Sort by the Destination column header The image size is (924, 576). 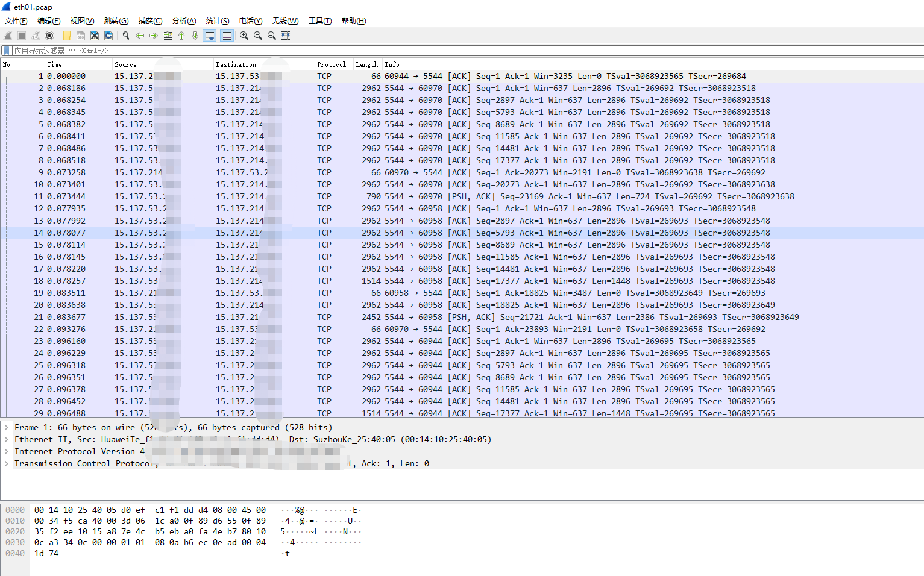[264, 64]
